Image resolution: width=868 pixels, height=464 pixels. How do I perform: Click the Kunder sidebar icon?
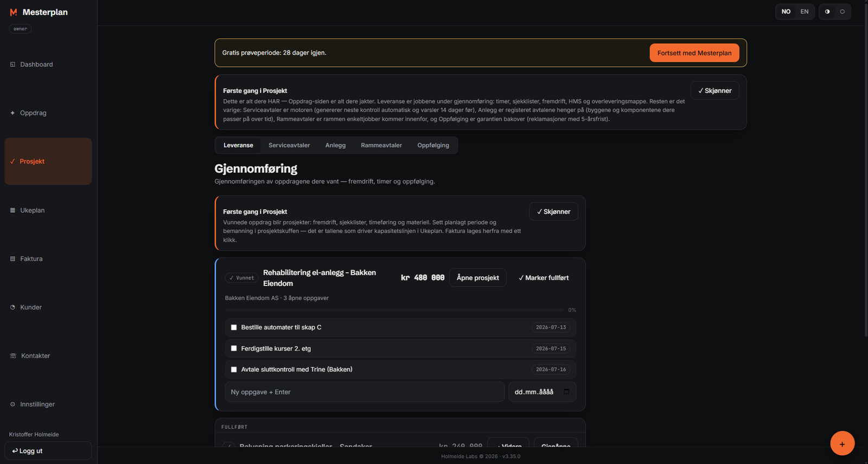(x=12, y=307)
